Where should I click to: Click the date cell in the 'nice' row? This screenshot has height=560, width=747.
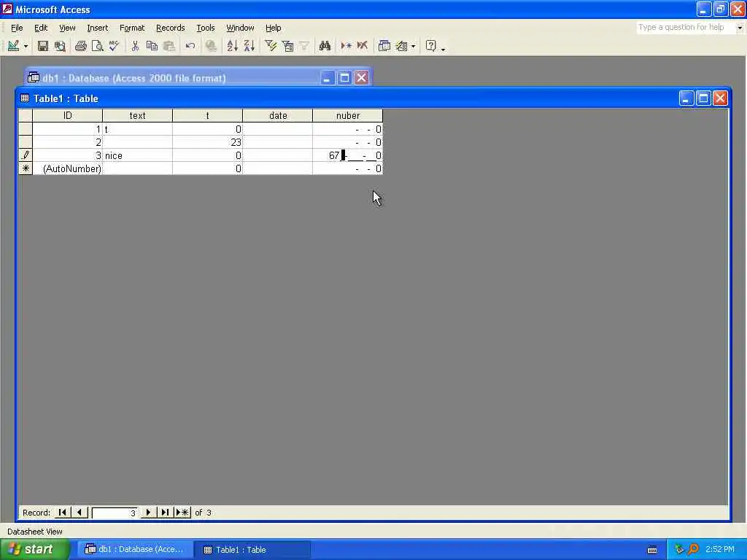[x=278, y=155]
